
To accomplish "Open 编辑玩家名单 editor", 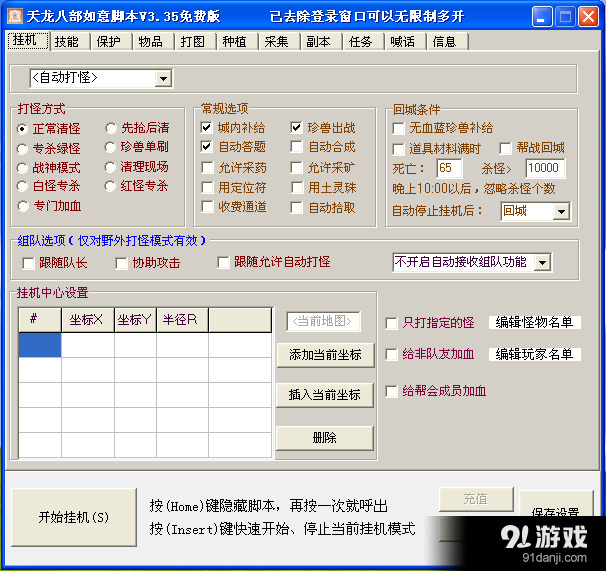I will [x=535, y=354].
